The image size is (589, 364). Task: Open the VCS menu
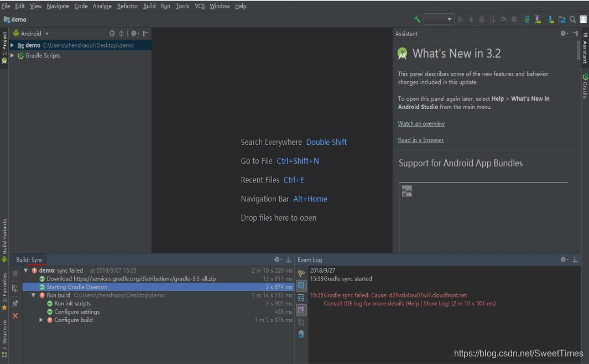(200, 6)
